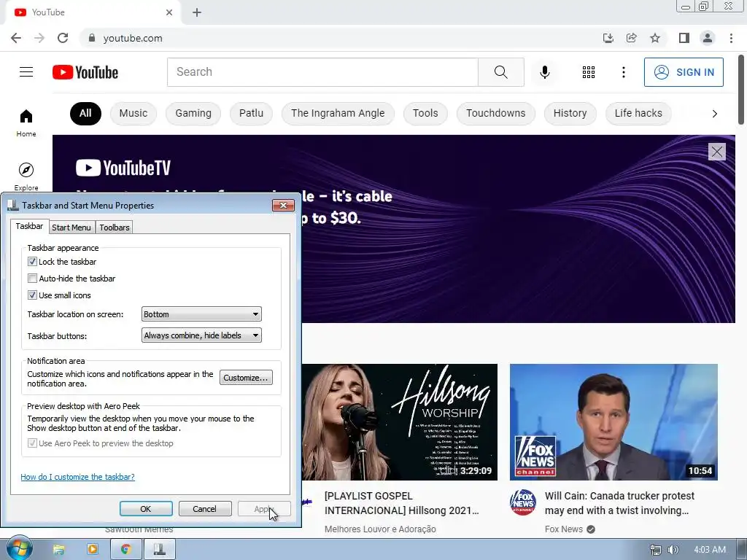
Task: Open Will Cain Canada trucker protest title
Action: click(619, 503)
